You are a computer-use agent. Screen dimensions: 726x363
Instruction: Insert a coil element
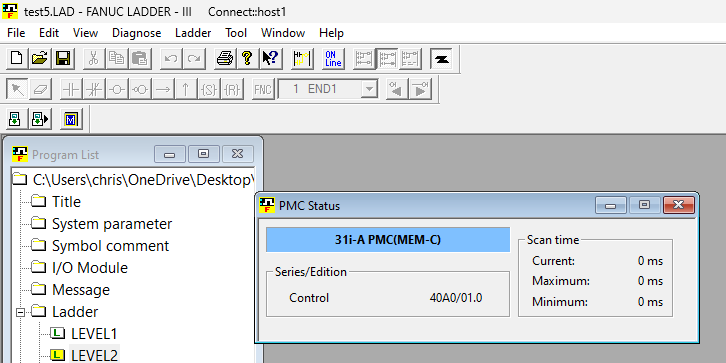coord(117,89)
